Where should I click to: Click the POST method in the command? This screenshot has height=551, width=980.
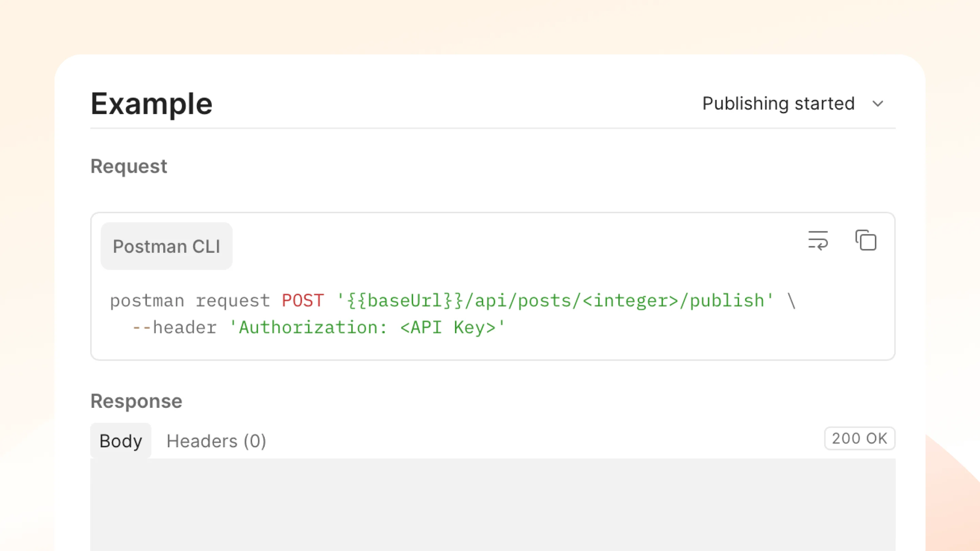tap(303, 300)
